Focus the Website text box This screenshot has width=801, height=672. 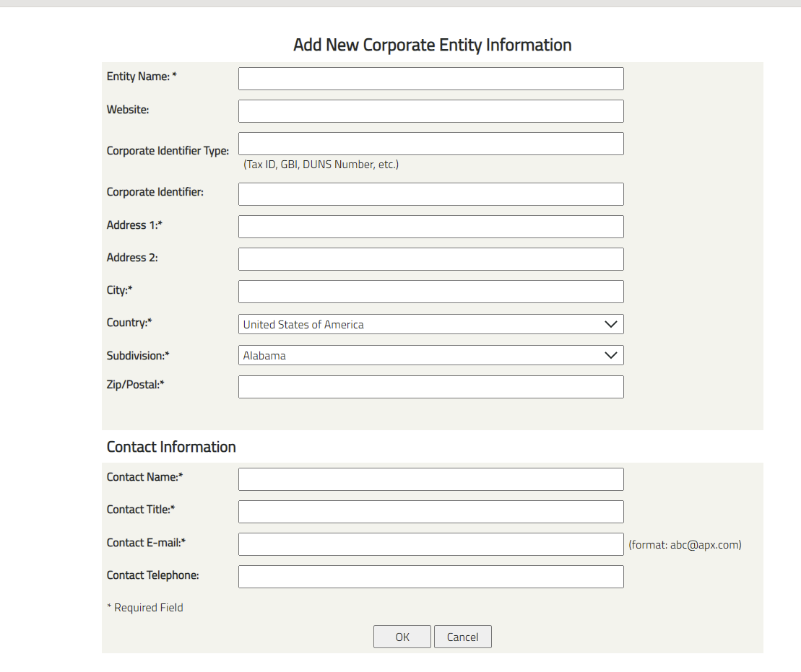430,111
